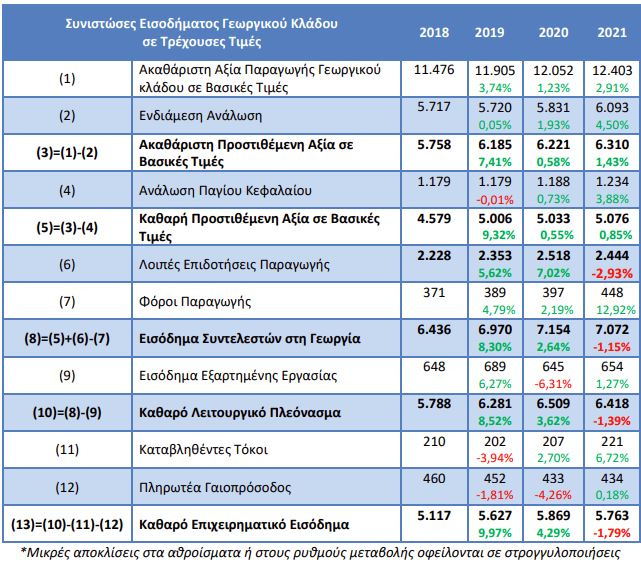The width and height of the screenshot is (641, 565).
Task: Select the footnote about rounding deviations
Action: [320, 553]
